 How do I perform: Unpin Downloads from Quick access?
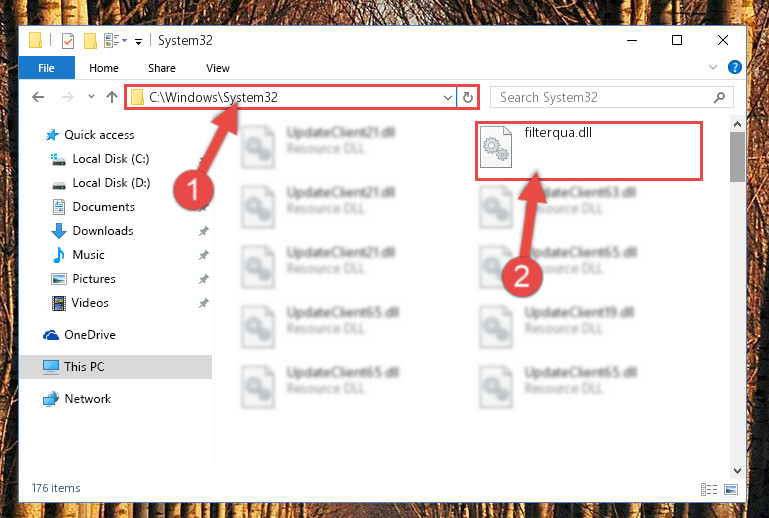pyautogui.click(x=204, y=231)
